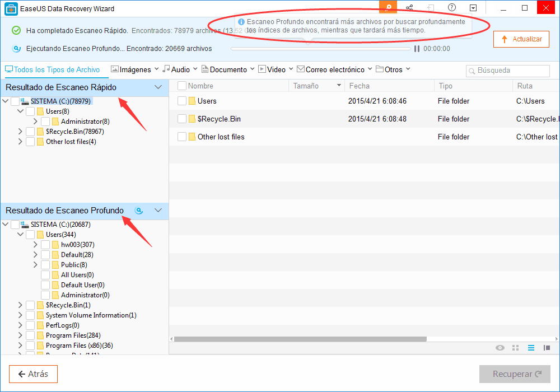Tick the $Recycle.Bin row checkbox

point(182,119)
